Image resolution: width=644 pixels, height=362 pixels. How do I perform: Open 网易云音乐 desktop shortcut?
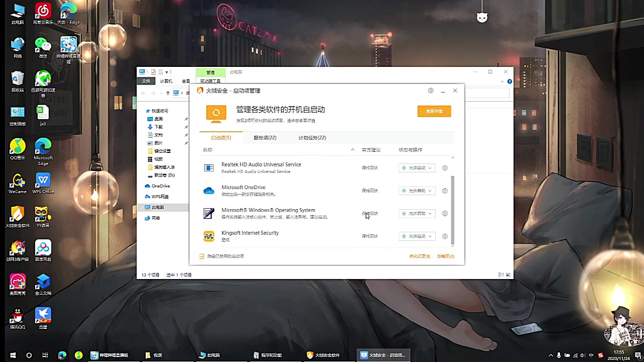(x=43, y=14)
